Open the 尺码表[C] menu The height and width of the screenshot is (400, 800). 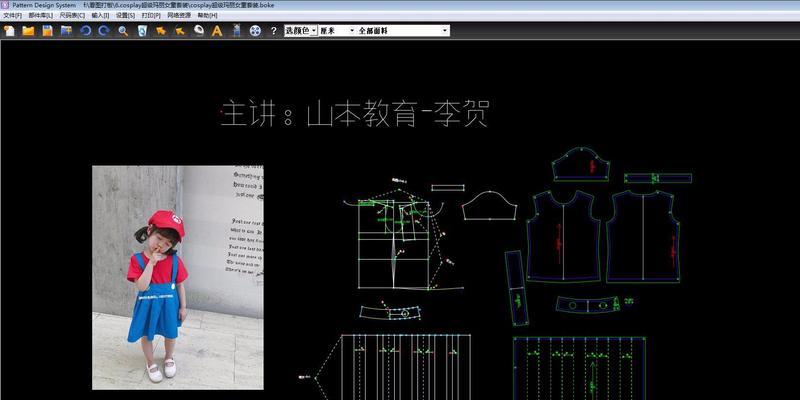click(73, 16)
